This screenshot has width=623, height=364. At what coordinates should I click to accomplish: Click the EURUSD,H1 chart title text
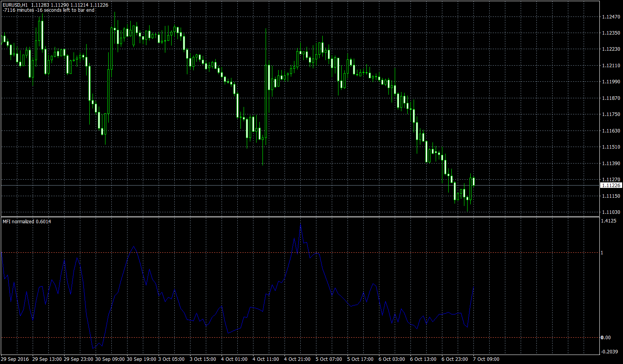coord(15,5)
